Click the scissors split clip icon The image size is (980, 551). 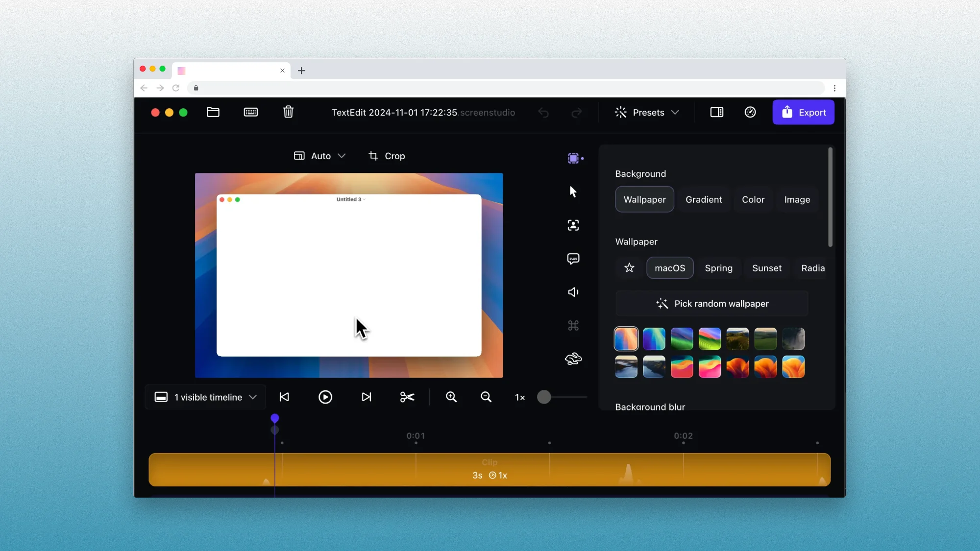[x=407, y=397]
